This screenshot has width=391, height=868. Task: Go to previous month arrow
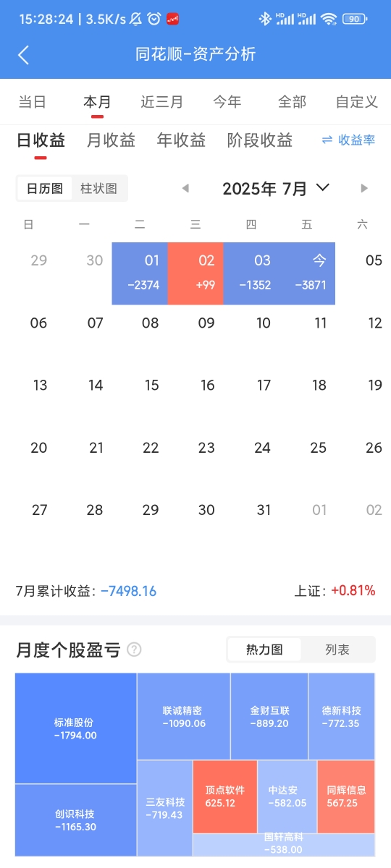(185, 189)
